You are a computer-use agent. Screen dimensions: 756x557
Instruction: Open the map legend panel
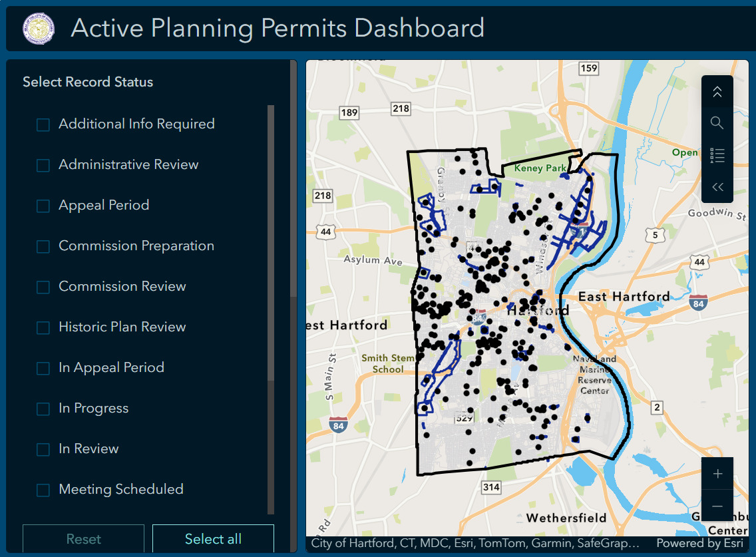717,154
